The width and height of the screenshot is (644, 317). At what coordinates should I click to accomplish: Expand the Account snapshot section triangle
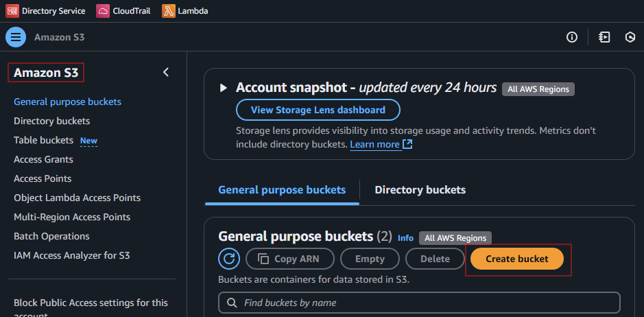223,88
